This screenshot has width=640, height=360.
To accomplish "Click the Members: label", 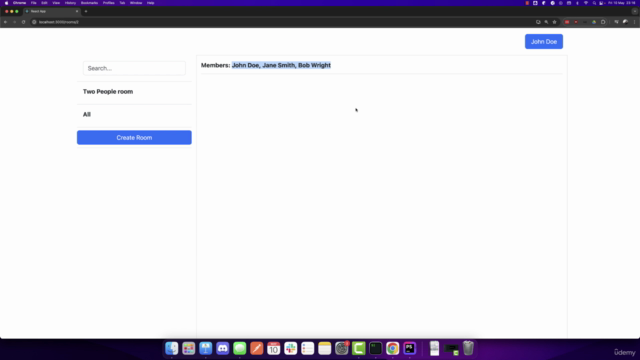I will pyautogui.click(x=216, y=65).
